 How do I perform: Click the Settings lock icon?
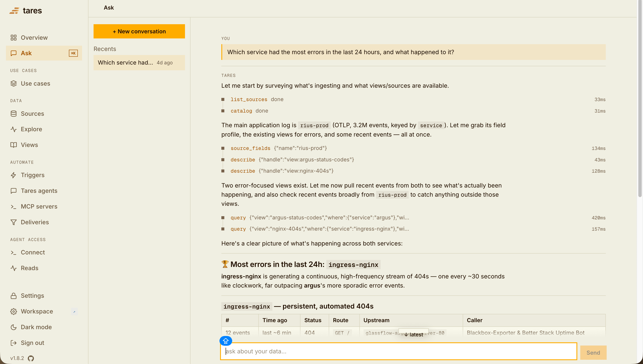[14, 296]
